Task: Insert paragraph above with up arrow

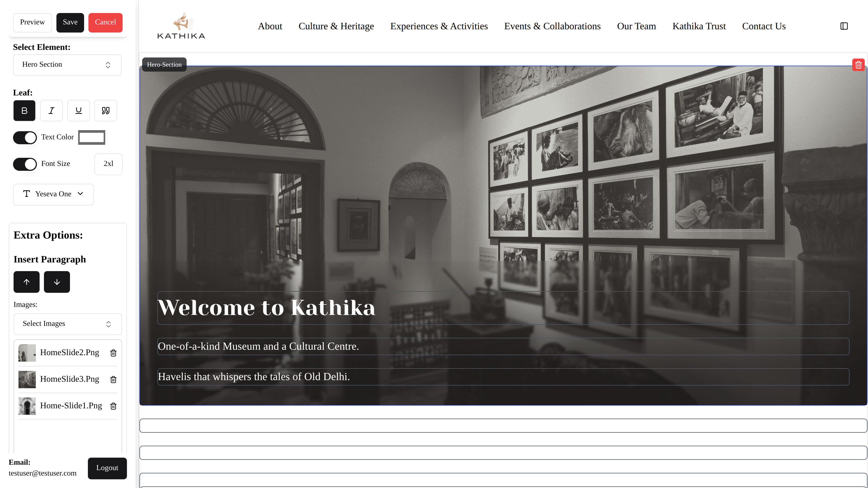Action: point(27,282)
